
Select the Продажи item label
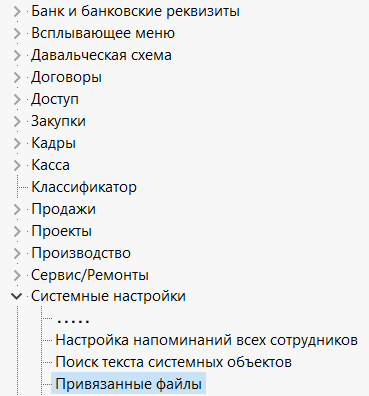click(63, 209)
